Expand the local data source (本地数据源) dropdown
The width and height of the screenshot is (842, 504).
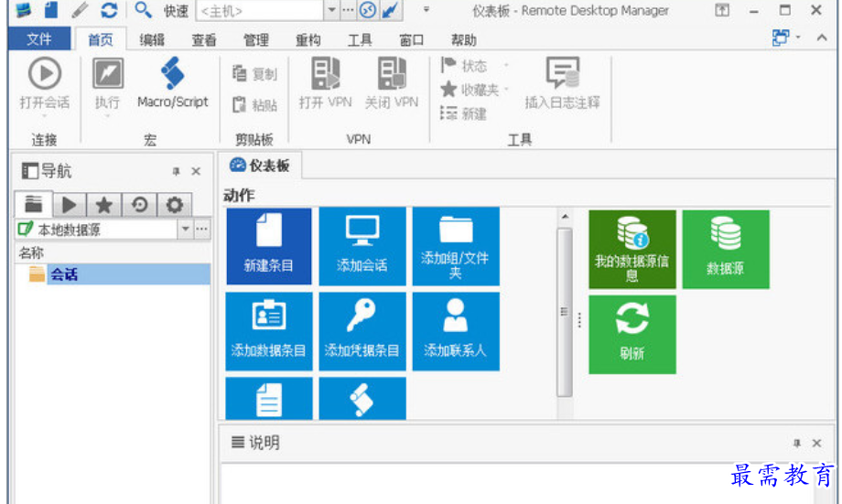185,230
